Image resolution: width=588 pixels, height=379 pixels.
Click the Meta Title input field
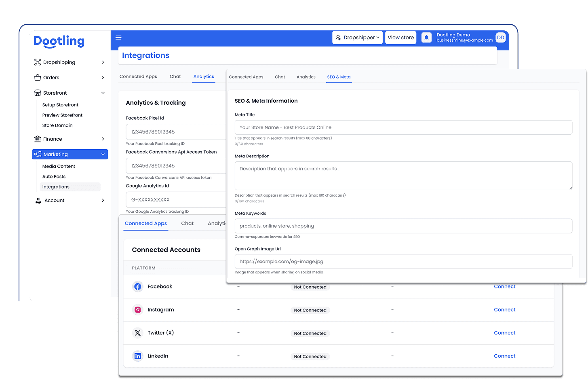(x=403, y=127)
